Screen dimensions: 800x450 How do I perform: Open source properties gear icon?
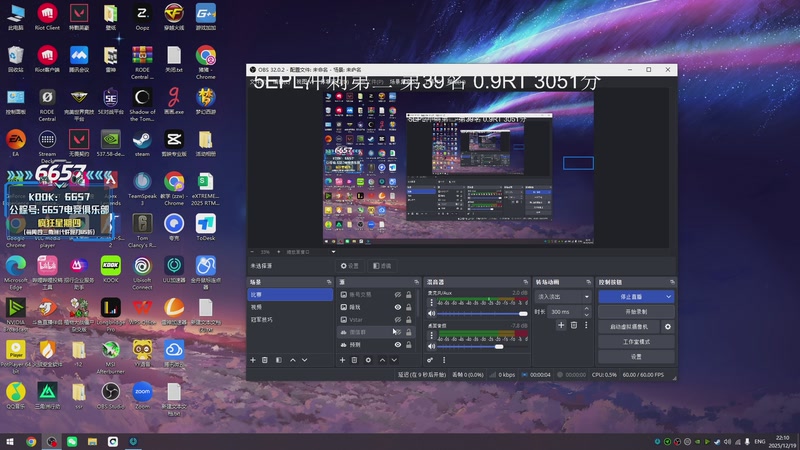(368, 360)
